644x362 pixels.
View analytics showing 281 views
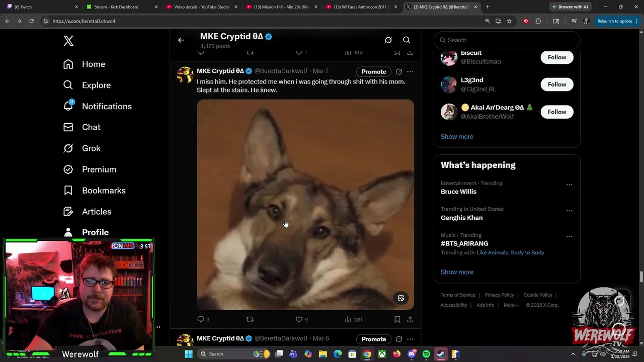pyautogui.click(x=353, y=319)
